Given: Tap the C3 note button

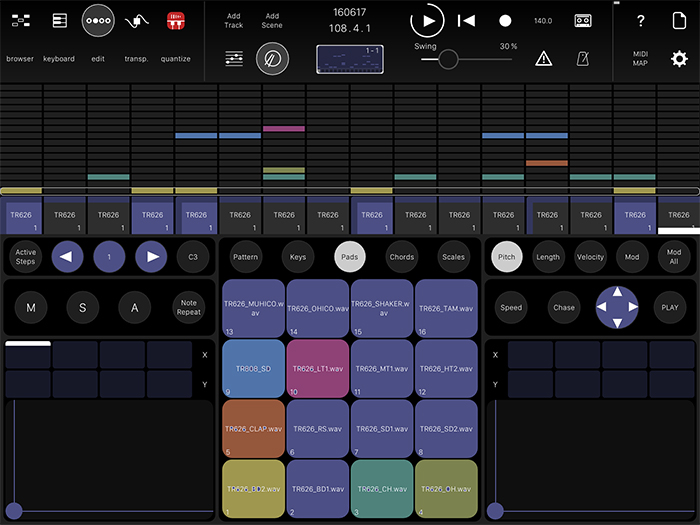Looking at the screenshot, I should click(x=193, y=257).
